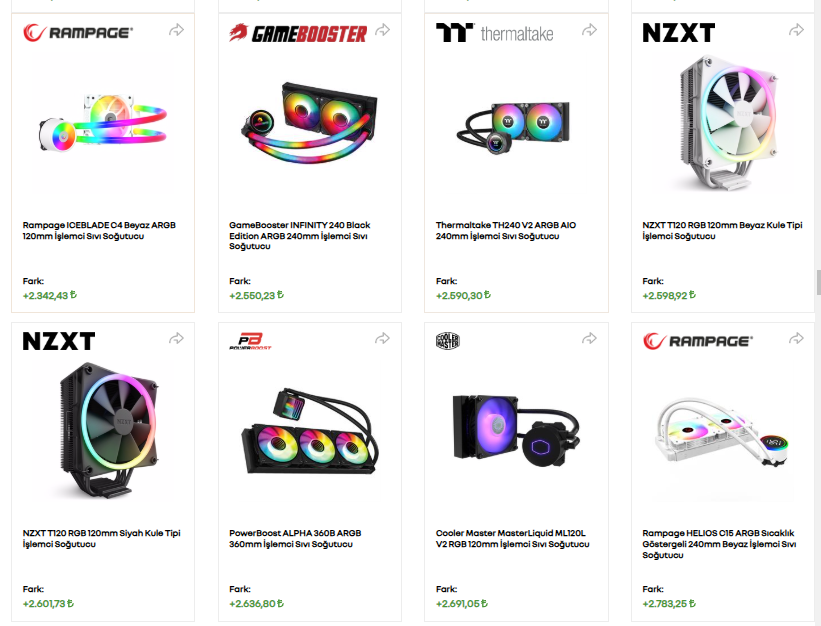Click share arrow on Cooler Master ML120L card
The height and width of the screenshot is (626, 821).
pos(590,339)
